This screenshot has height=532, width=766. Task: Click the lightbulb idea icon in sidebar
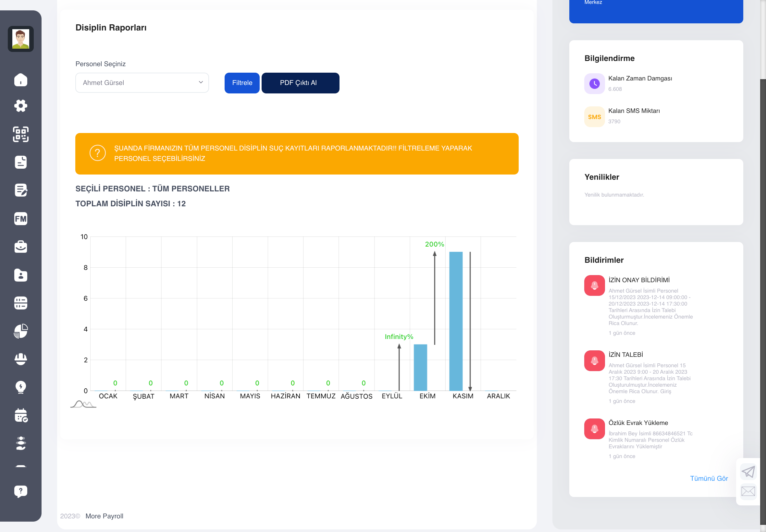(21, 387)
